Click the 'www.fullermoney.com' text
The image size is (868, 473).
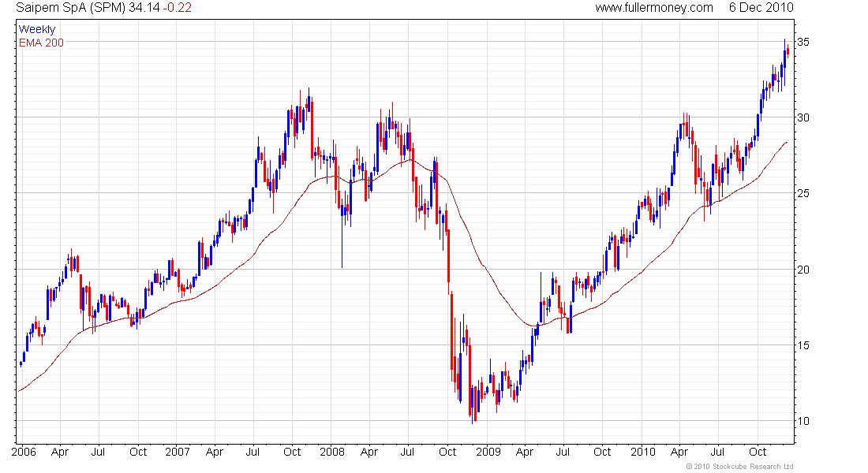coord(654,8)
